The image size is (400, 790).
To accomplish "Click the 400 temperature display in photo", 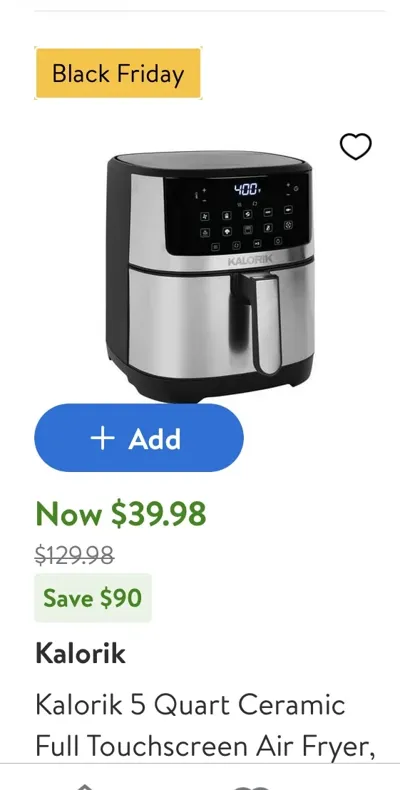I will [246, 190].
